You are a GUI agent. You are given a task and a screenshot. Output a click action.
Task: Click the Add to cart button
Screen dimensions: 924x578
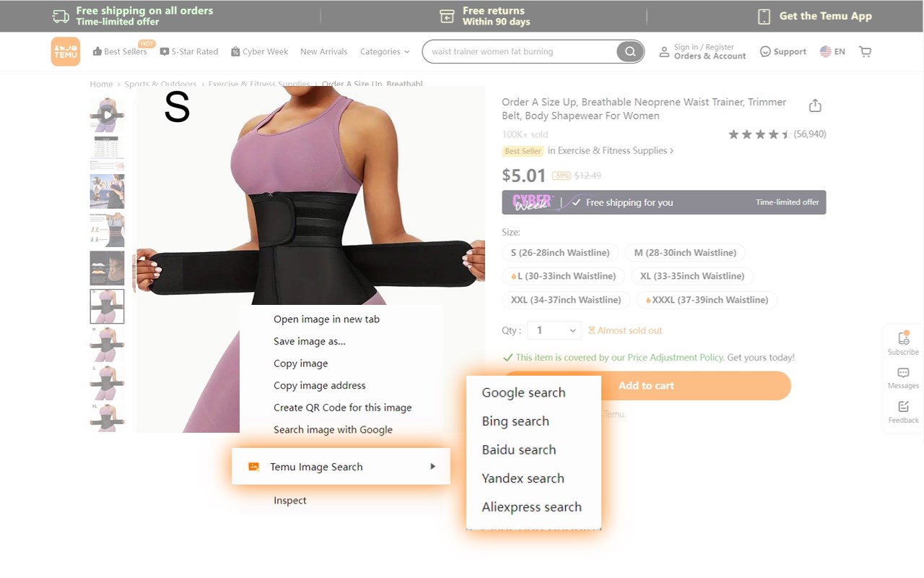click(646, 386)
